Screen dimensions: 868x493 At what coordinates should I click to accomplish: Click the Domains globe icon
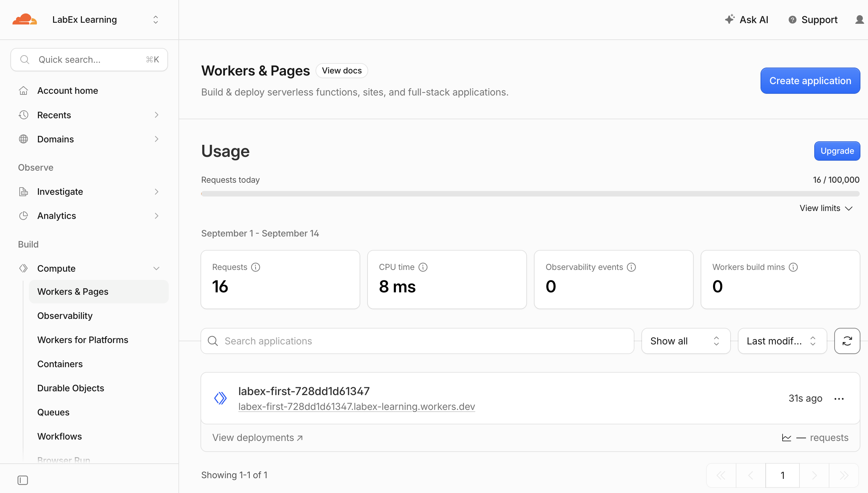coord(23,139)
